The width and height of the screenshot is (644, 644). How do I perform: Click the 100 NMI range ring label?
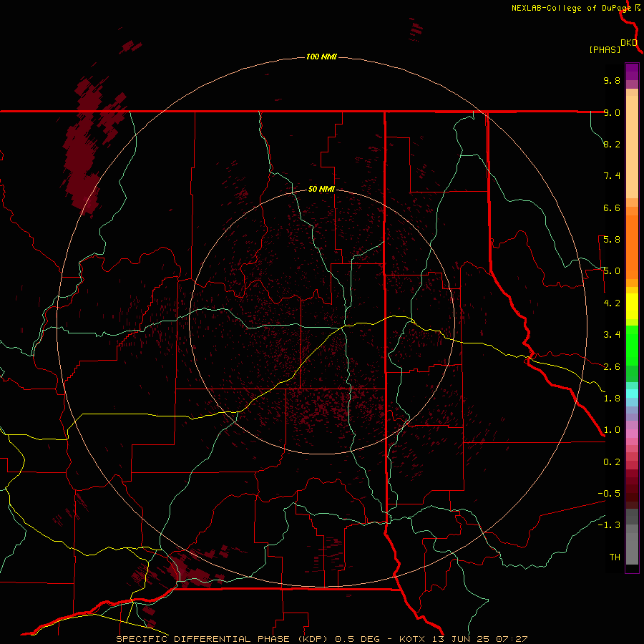coord(321,57)
